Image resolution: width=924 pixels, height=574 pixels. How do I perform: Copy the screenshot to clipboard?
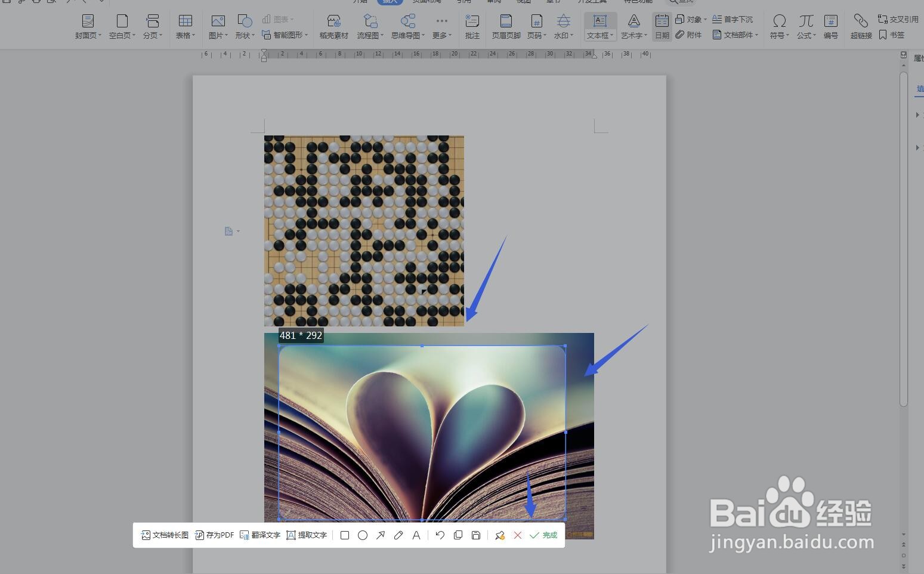[458, 535]
